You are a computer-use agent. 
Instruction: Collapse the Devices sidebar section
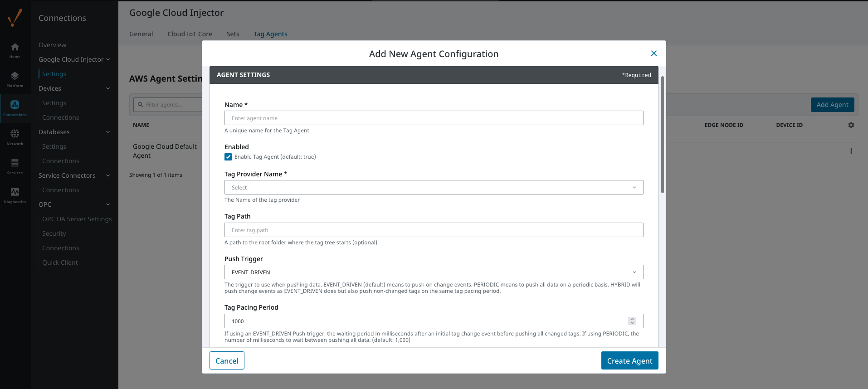(108, 88)
